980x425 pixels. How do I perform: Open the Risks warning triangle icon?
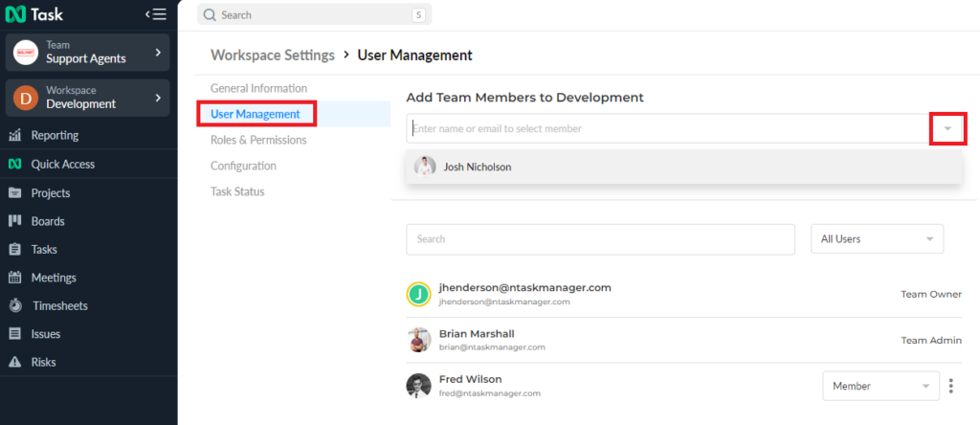point(15,362)
